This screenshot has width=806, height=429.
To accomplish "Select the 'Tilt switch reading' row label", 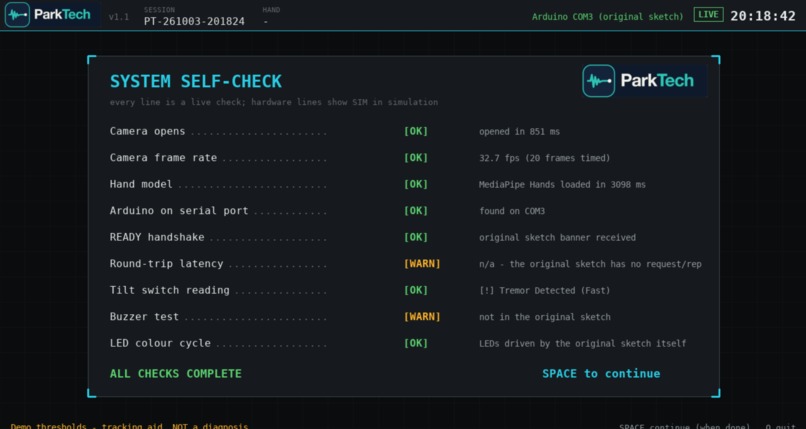I will [170, 290].
